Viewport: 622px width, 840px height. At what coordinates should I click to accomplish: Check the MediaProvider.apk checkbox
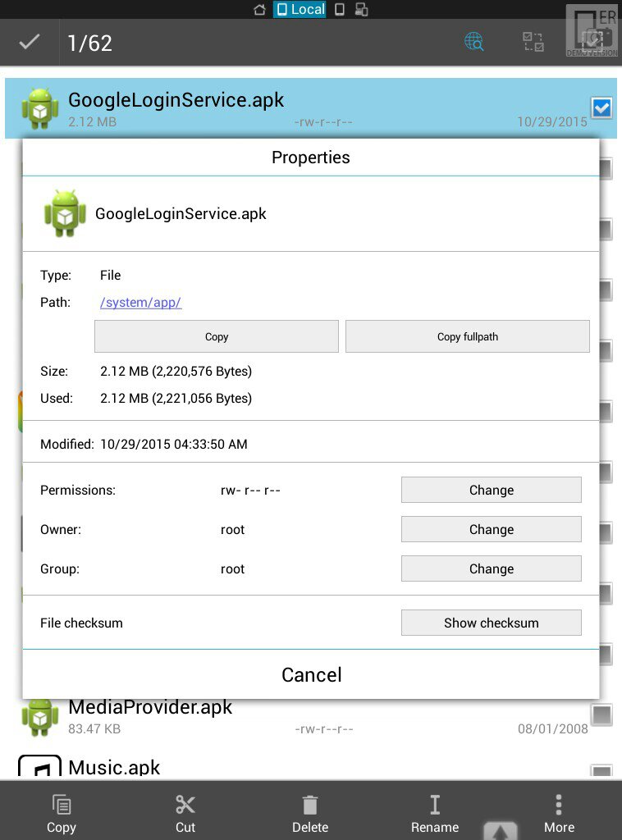coord(601,714)
